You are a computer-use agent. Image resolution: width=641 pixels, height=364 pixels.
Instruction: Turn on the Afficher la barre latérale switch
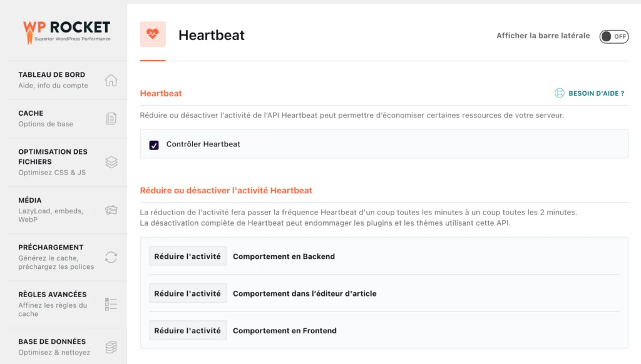click(x=614, y=36)
